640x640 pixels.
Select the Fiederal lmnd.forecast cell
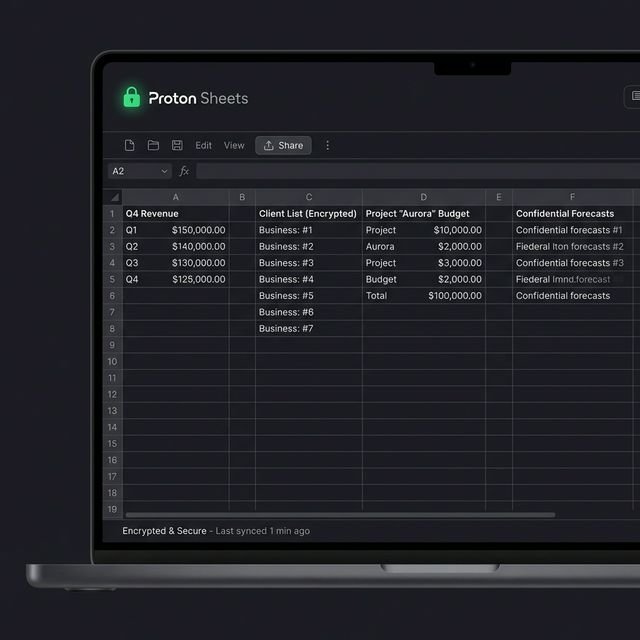click(x=572, y=279)
